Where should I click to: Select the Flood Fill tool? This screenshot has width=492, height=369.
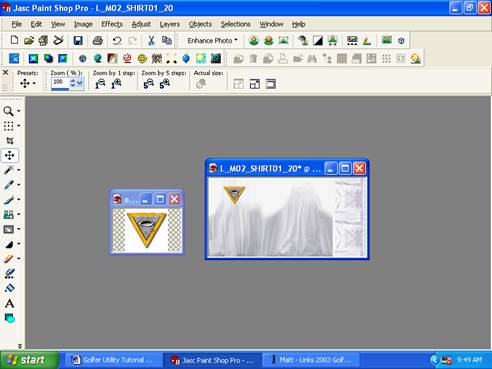(10, 288)
